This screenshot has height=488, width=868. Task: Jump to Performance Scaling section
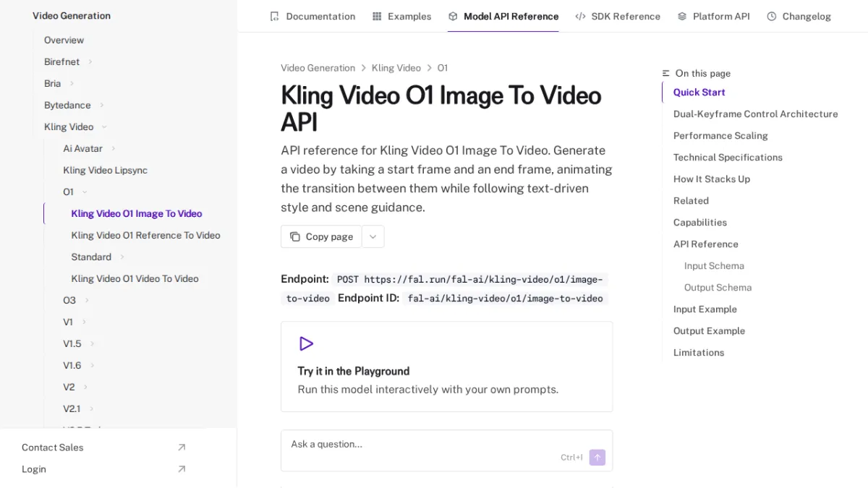pyautogui.click(x=720, y=135)
